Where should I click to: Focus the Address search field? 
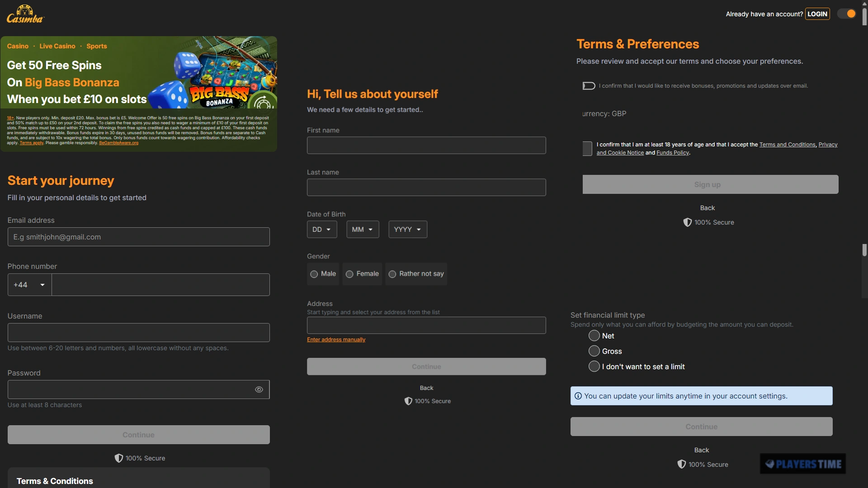coord(426,325)
